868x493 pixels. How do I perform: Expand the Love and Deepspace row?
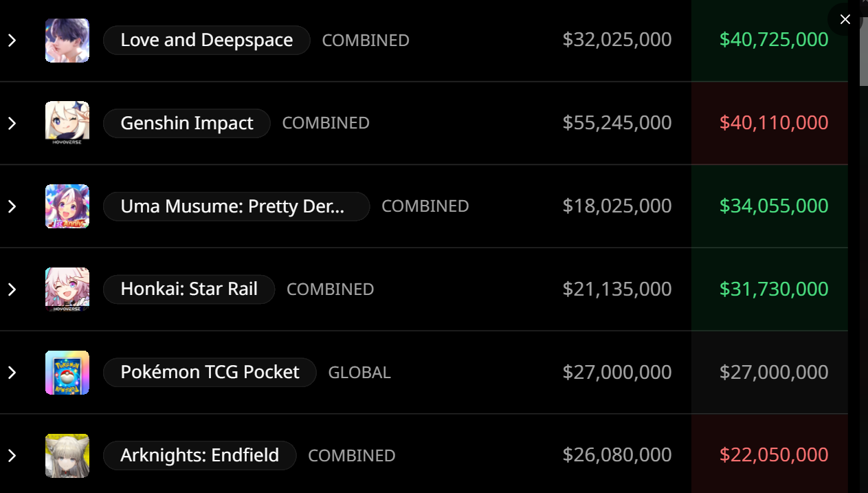tap(12, 41)
